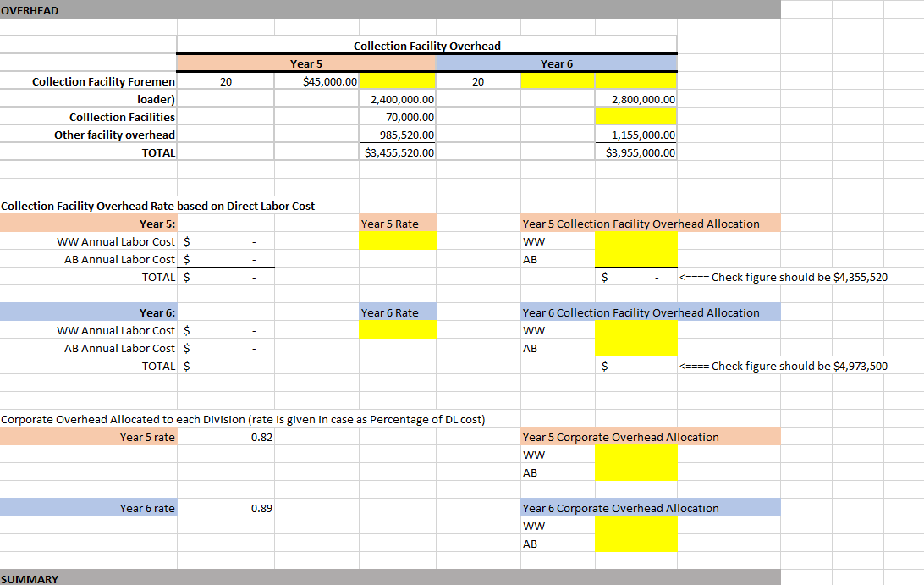The width and height of the screenshot is (924, 585).
Task: Select the yellow Year 5 Corporate Overhead Allocation cell
Action: pyautogui.click(x=636, y=463)
